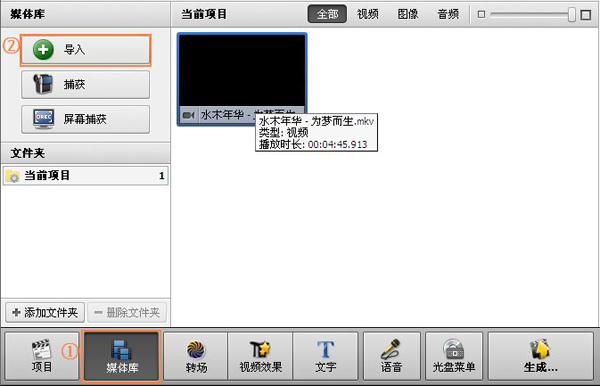Filter media by 音频
Viewport: 600px width, 386px height.
click(448, 14)
